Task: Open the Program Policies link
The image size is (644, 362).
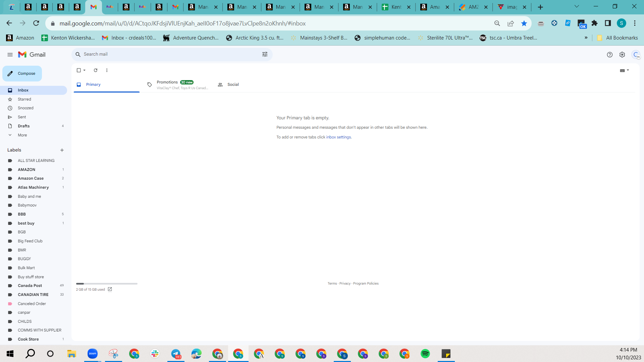Action: coord(366,284)
